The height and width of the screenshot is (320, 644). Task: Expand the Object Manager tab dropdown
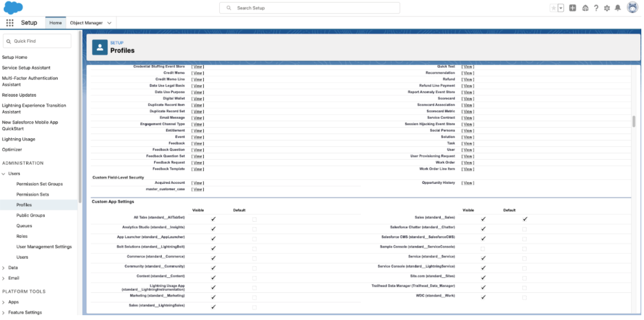[109, 23]
